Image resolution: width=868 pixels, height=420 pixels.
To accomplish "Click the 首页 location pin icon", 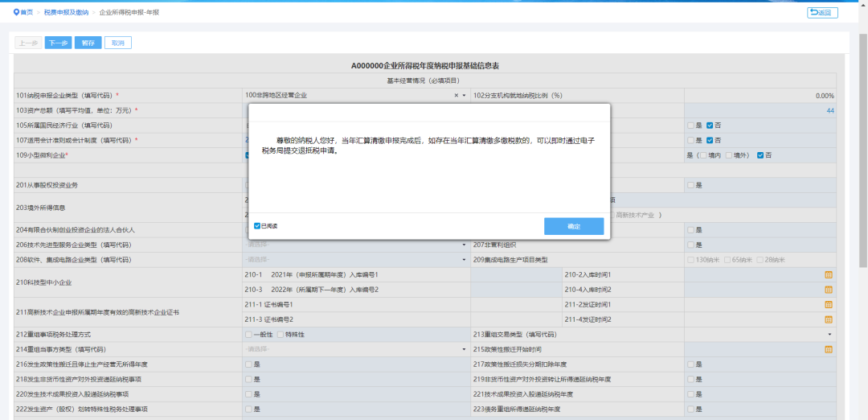I will tap(16, 12).
